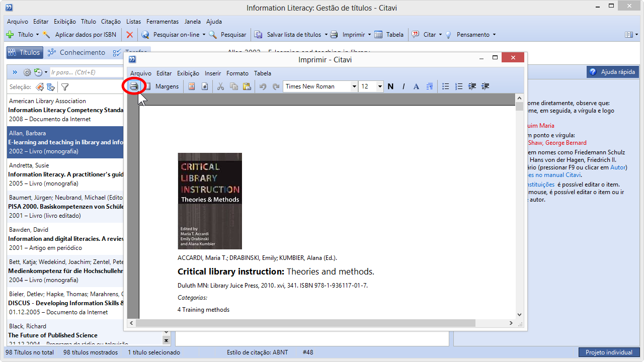Image resolution: width=644 pixels, height=362 pixels.
Task: Delete title with the red X icon
Action: click(130, 35)
